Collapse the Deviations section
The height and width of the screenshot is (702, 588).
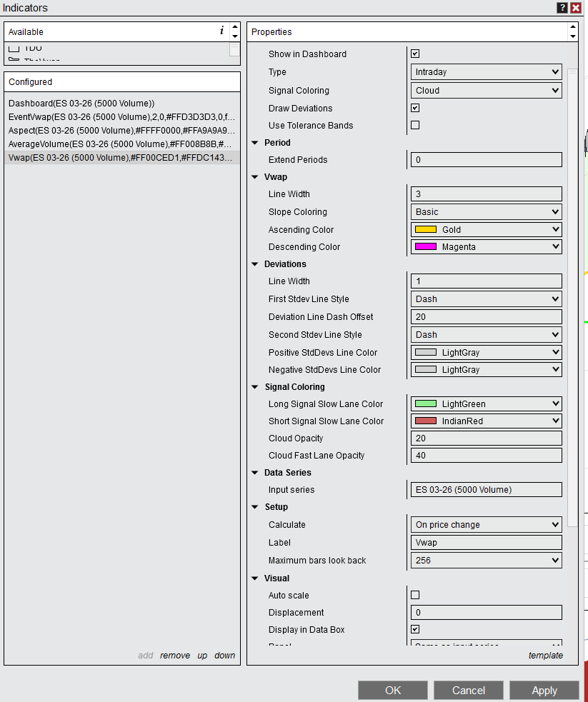(x=256, y=264)
